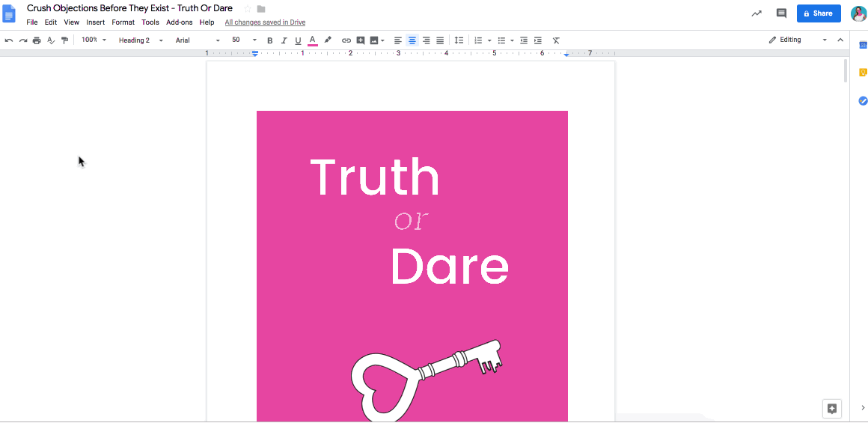This screenshot has height=423, width=868.
Task: Open the Editing mode dropdown
Action: (x=797, y=40)
